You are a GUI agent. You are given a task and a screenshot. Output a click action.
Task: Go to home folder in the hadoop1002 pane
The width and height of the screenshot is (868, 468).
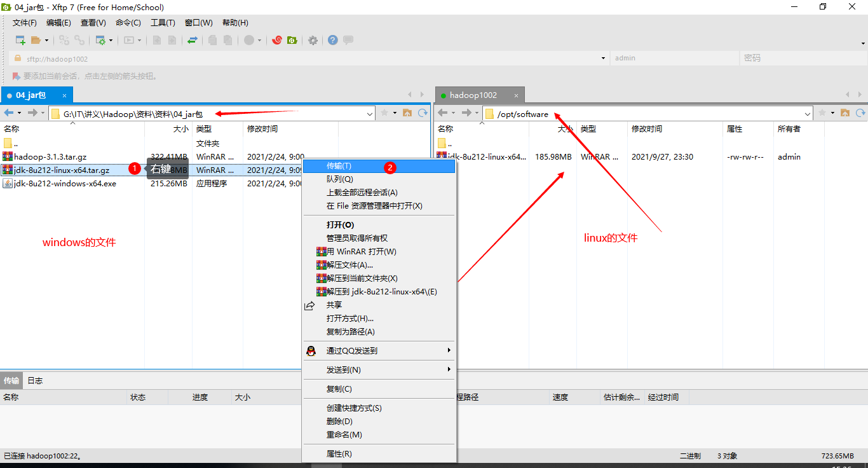click(x=845, y=113)
